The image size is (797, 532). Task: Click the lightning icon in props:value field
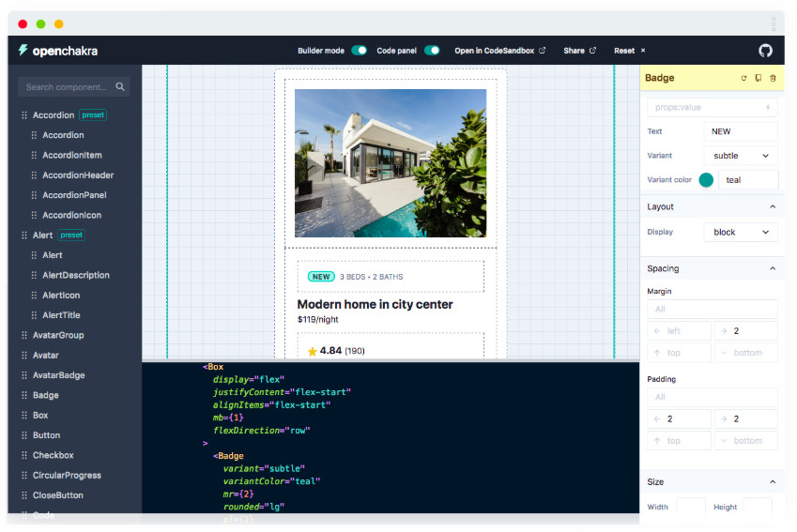(x=768, y=107)
